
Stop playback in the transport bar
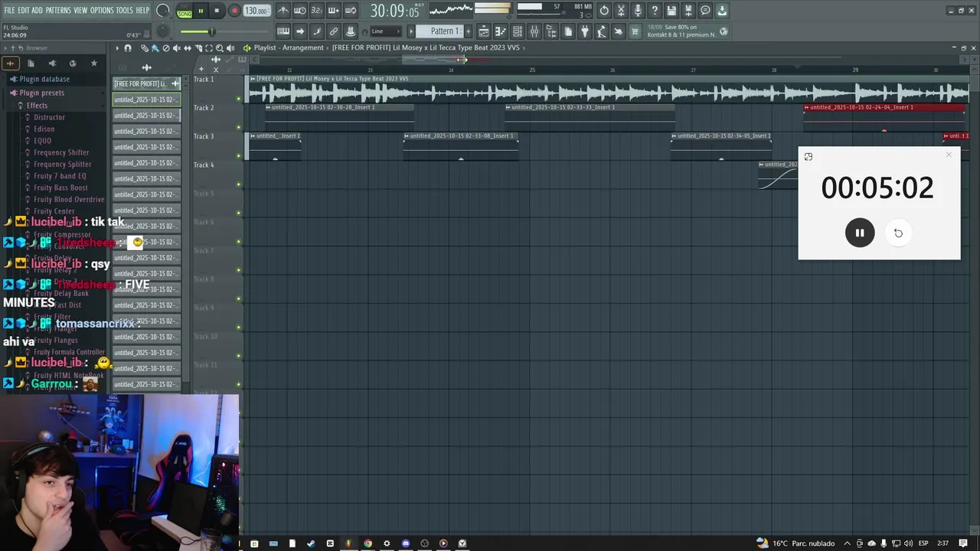217,11
